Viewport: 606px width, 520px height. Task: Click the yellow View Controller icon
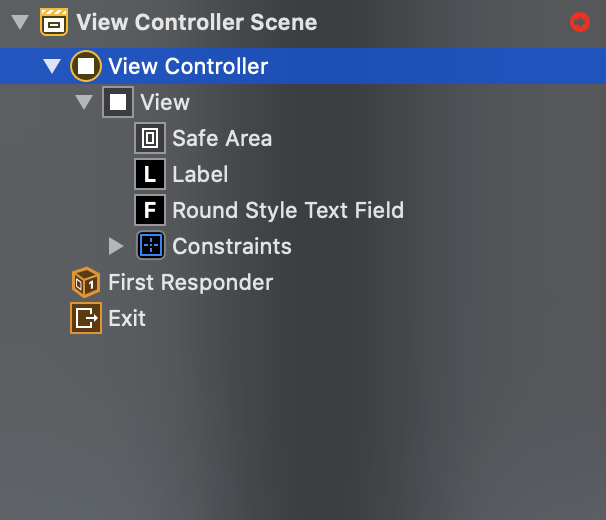click(x=86, y=66)
